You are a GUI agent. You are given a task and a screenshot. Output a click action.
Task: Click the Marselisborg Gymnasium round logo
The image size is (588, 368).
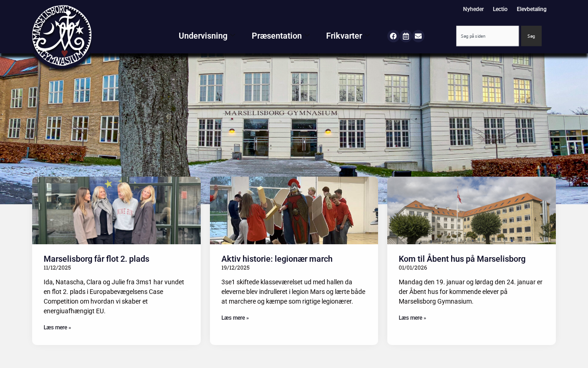[x=62, y=35]
